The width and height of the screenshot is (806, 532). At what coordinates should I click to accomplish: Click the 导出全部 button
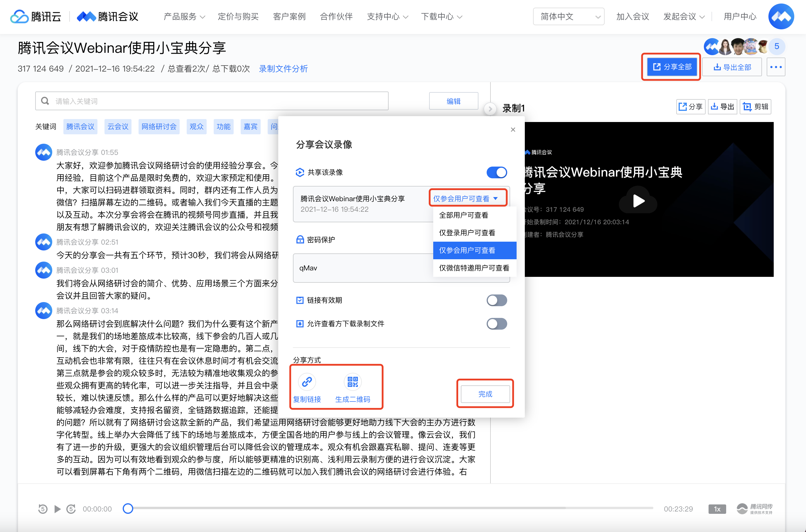tap(732, 67)
